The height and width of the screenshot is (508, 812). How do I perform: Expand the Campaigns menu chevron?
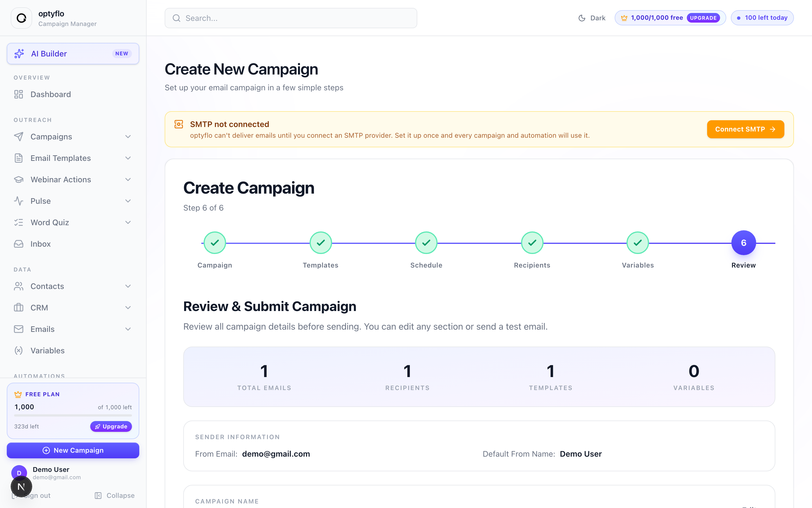128,137
